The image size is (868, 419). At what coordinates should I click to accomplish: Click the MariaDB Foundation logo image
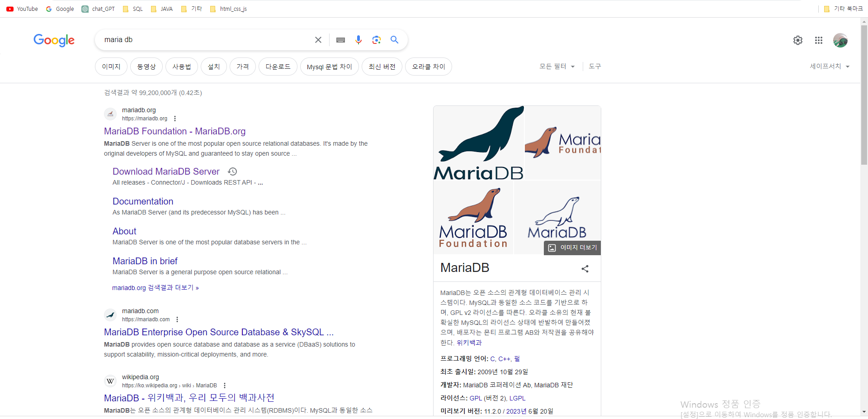473,218
